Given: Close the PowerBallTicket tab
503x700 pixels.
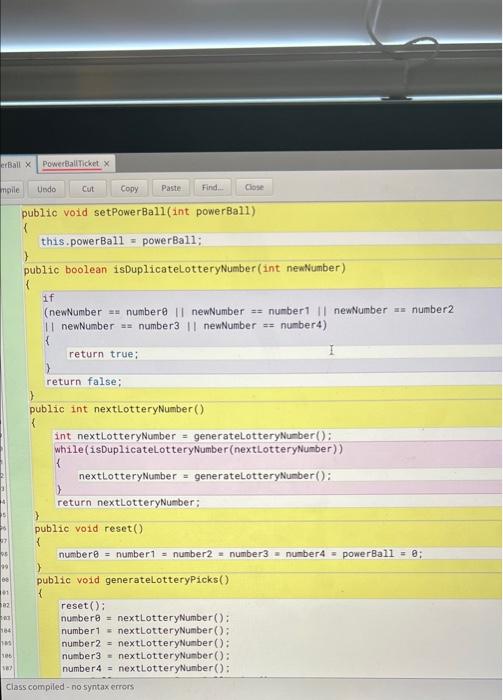Looking at the screenshot, I should click(107, 164).
